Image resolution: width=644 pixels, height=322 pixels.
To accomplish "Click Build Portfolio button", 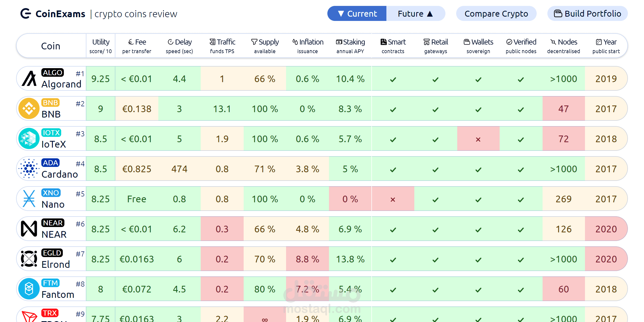I will point(587,13).
